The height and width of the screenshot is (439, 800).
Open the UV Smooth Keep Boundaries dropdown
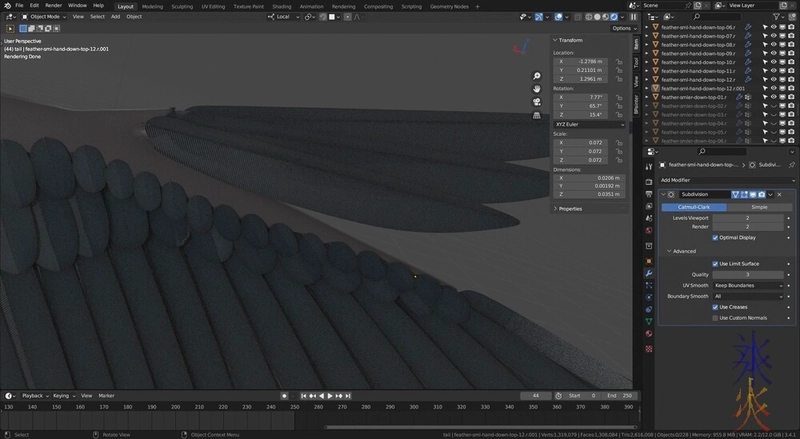pyautogui.click(x=747, y=285)
